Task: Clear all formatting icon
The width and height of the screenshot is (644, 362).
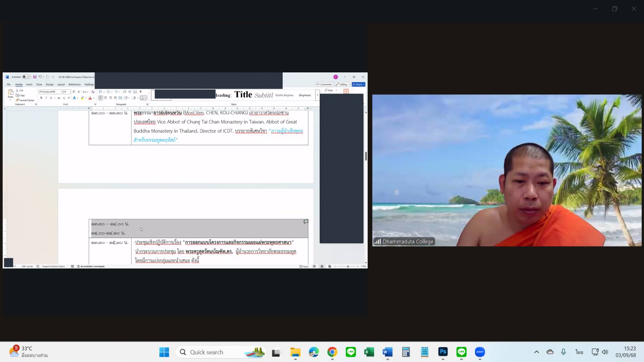Action: coord(93,92)
